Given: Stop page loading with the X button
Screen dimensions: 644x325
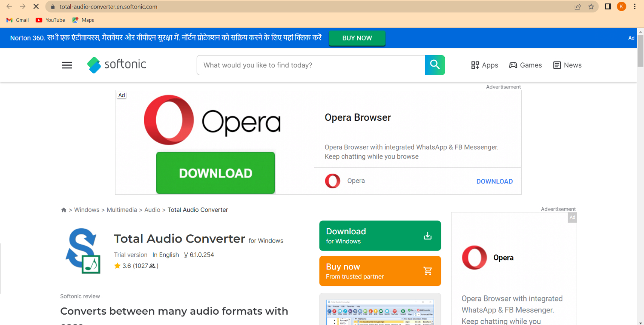Looking at the screenshot, I should point(36,6).
